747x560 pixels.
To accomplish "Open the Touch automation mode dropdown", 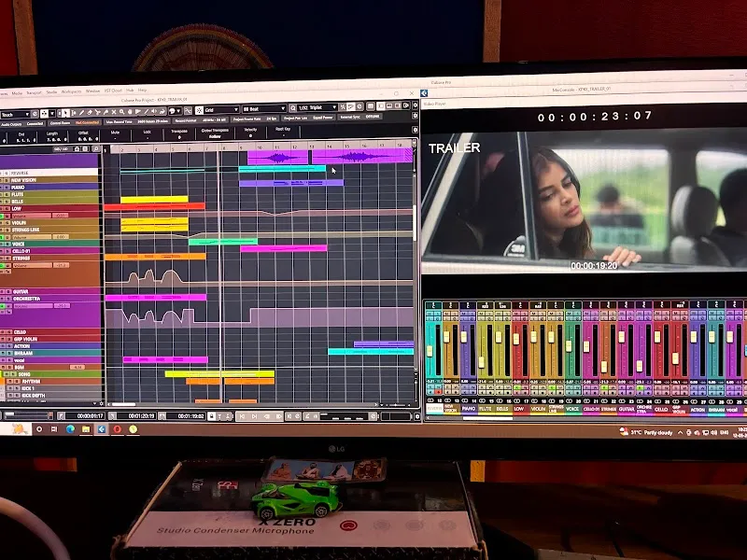I will click(x=17, y=114).
